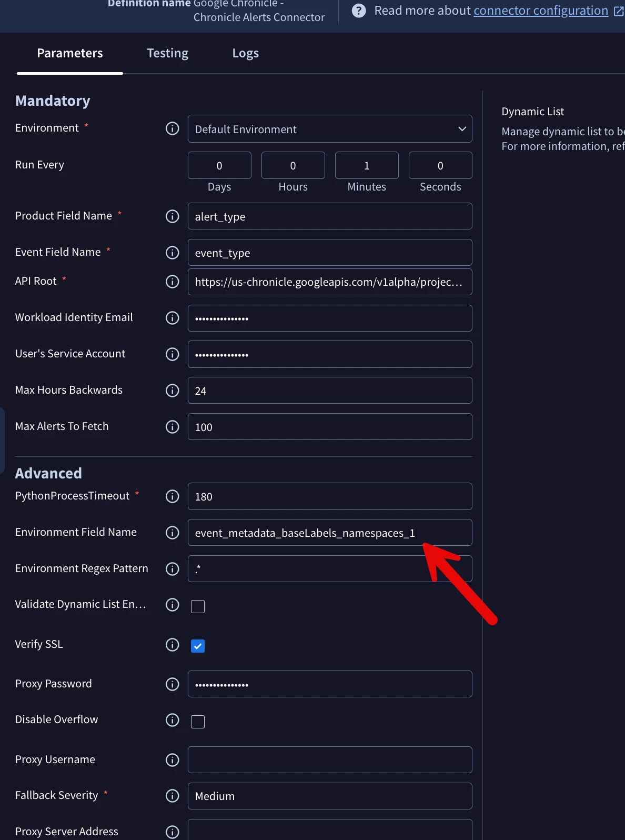Enable Validate Dynamic List checkbox
This screenshot has width=625, height=840.
pyautogui.click(x=198, y=606)
